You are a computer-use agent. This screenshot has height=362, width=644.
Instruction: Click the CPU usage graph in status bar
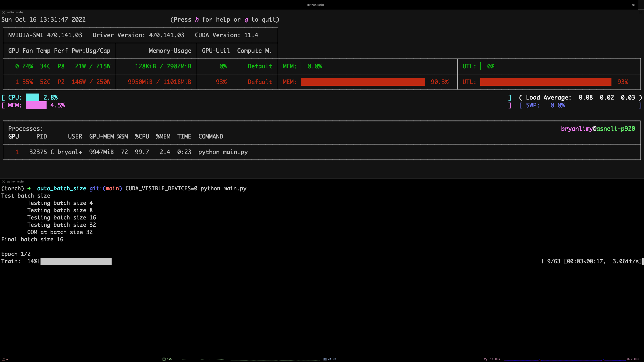[x=247, y=359]
